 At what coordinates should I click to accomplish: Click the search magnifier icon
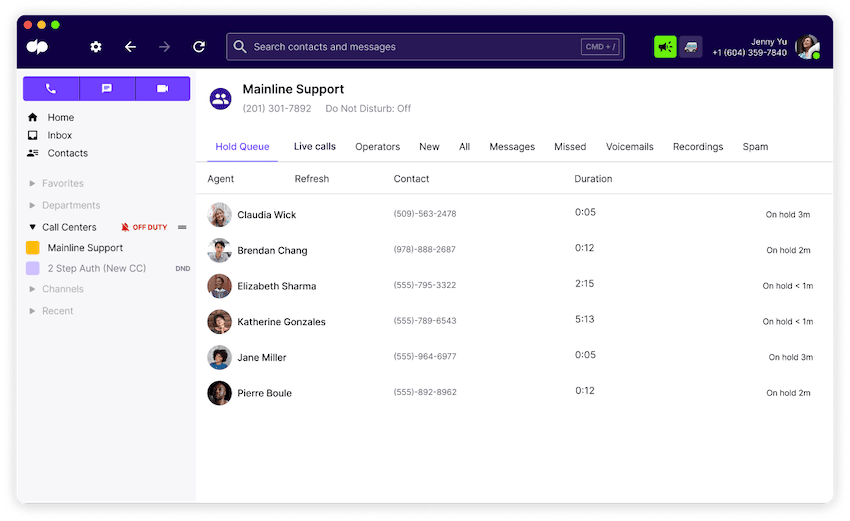pos(240,47)
